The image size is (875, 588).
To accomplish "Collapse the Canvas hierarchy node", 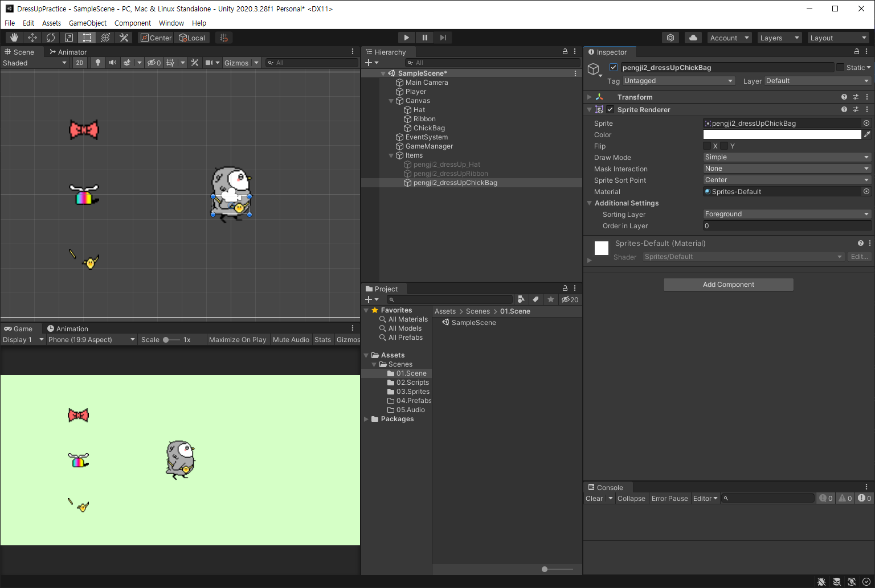I will pyautogui.click(x=391, y=101).
